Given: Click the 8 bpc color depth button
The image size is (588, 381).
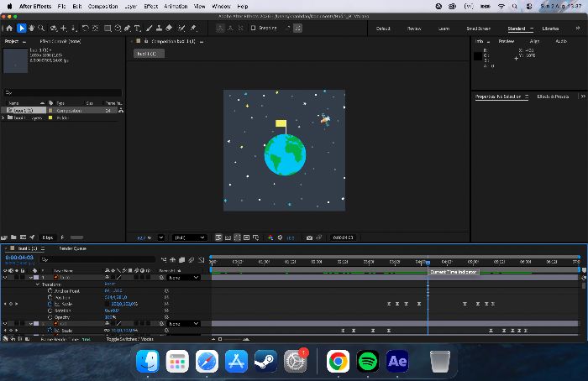Looking at the screenshot, I should [48, 237].
